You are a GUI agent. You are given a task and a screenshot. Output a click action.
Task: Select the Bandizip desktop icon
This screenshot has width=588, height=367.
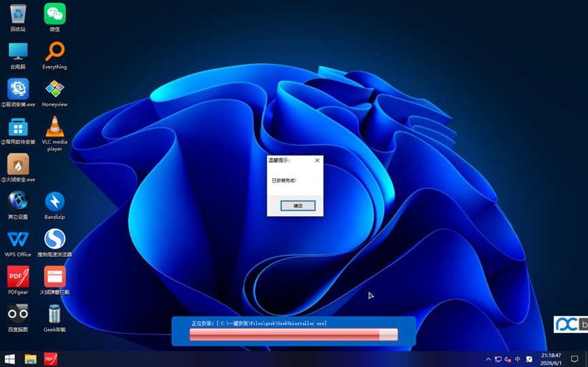[55, 205]
